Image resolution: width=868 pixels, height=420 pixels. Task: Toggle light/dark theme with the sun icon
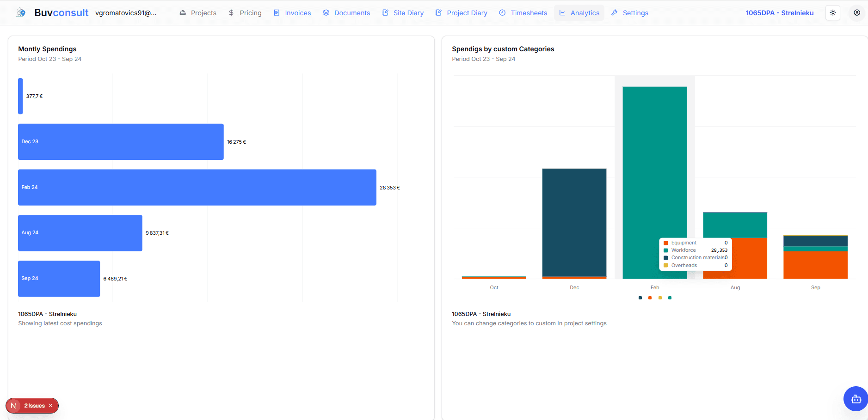(x=832, y=12)
